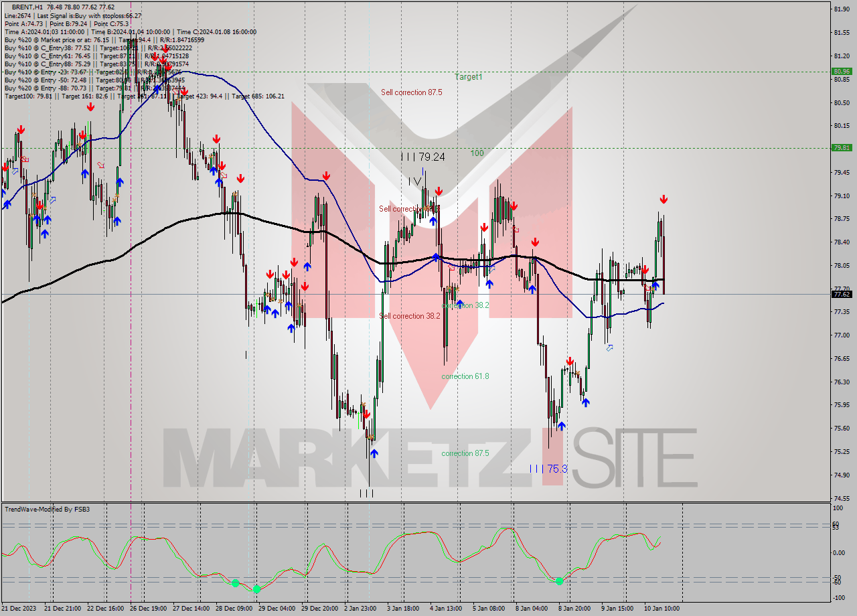Screen dimensions: 857x616
Task: Click the green Target1 label
Action: coord(469,77)
